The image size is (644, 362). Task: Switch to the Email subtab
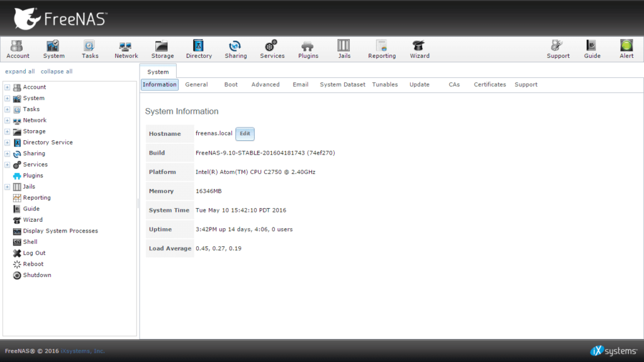pyautogui.click(x=300, y=85)
